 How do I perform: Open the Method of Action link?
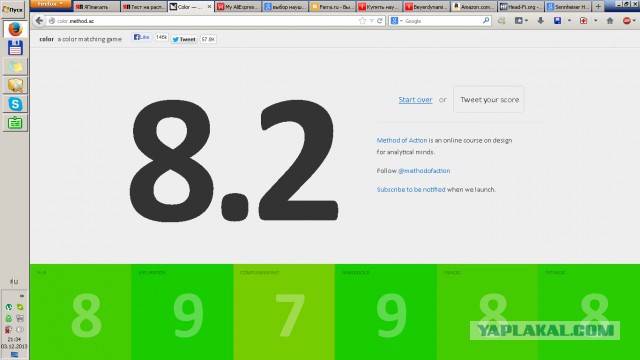click(402, 140)
